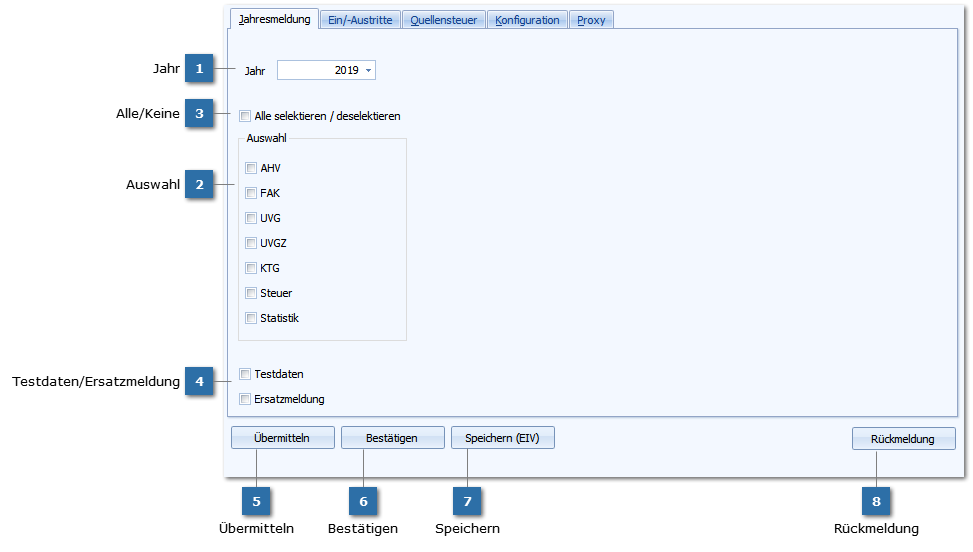Select the Statistik checkbox
The image size is (973, 552).
pyautogui.click(x=251, y=318)
